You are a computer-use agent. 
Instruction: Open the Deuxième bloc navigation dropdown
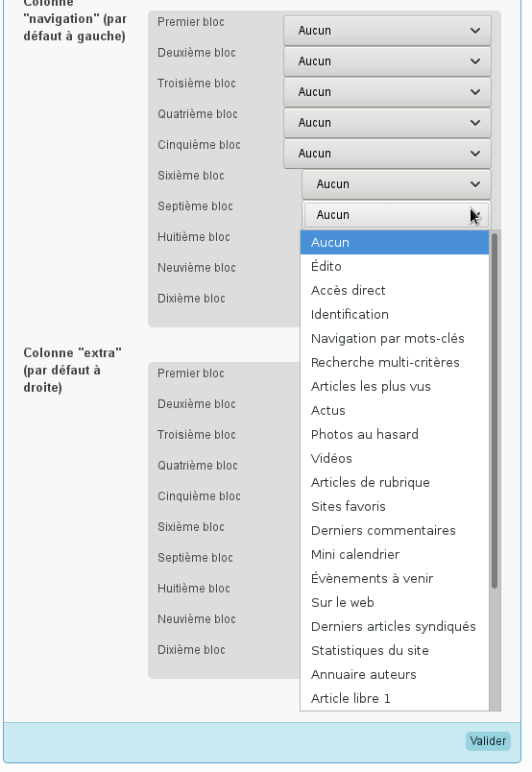click(x=387, y=61)
